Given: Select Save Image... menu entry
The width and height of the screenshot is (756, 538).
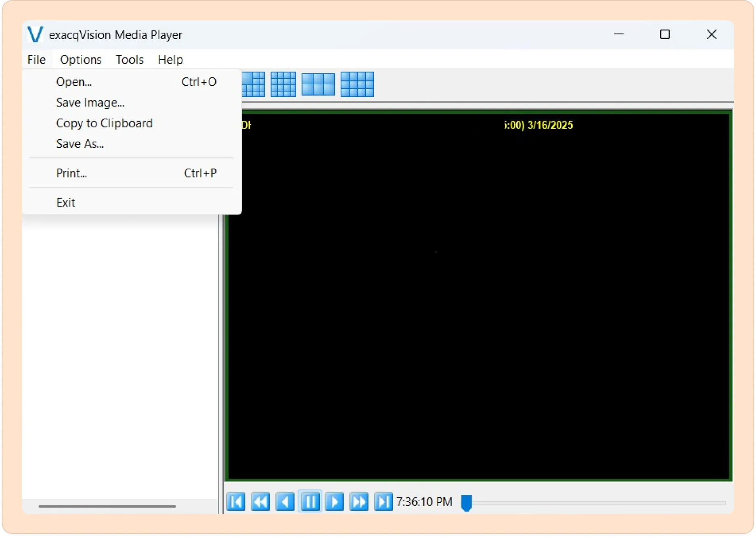Looking at the screenshot, I should 132,103.
